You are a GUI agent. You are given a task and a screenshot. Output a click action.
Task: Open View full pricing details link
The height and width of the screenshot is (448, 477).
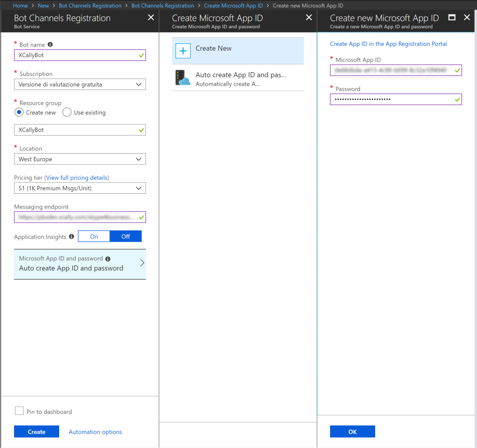coord(77,177)
